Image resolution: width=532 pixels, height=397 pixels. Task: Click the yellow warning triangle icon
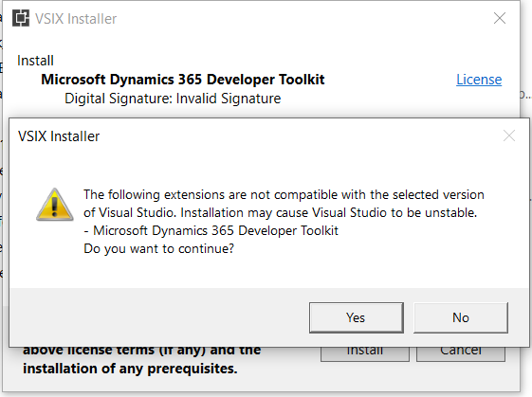point(55,205)
